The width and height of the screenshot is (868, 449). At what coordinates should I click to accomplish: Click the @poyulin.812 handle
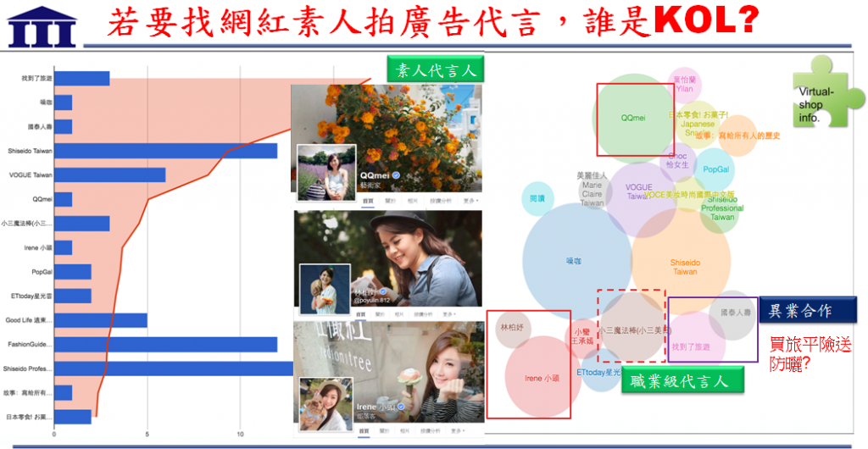pyautogui.click(x=371, y=300)
